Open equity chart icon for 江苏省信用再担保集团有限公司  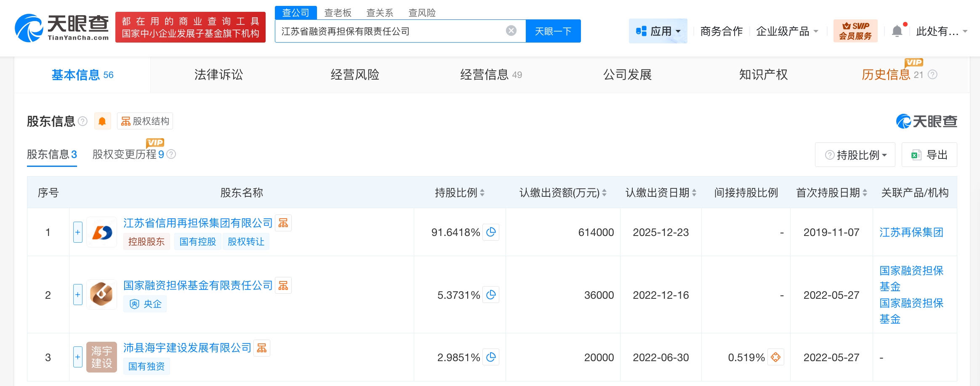coord(283,223)
